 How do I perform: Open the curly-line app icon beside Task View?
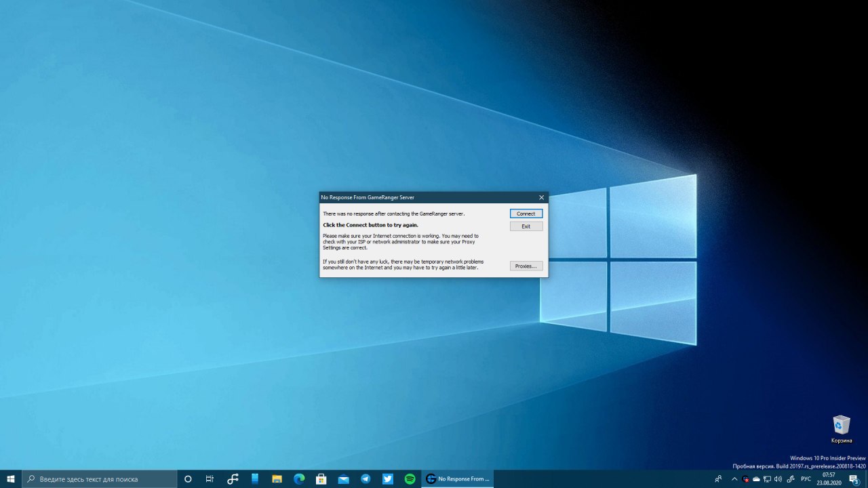(233, 479)
